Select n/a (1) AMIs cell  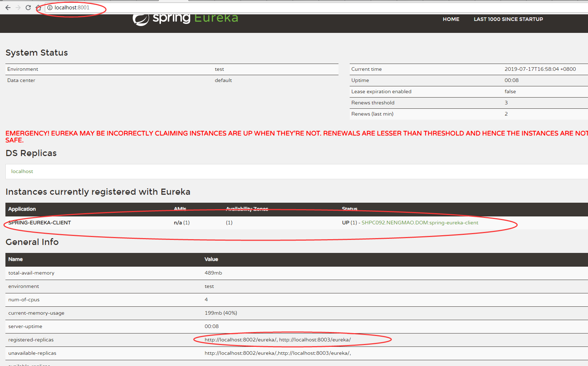point(182,223)
